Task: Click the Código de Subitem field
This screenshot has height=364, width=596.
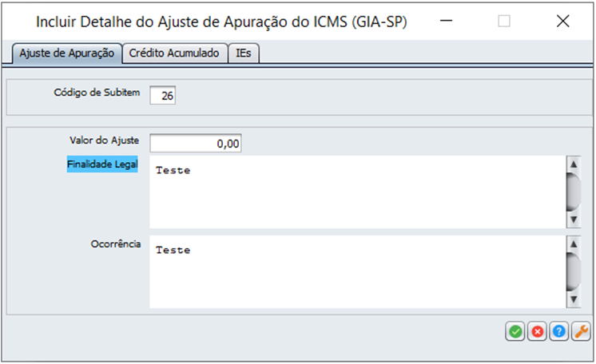Action: 163,95
